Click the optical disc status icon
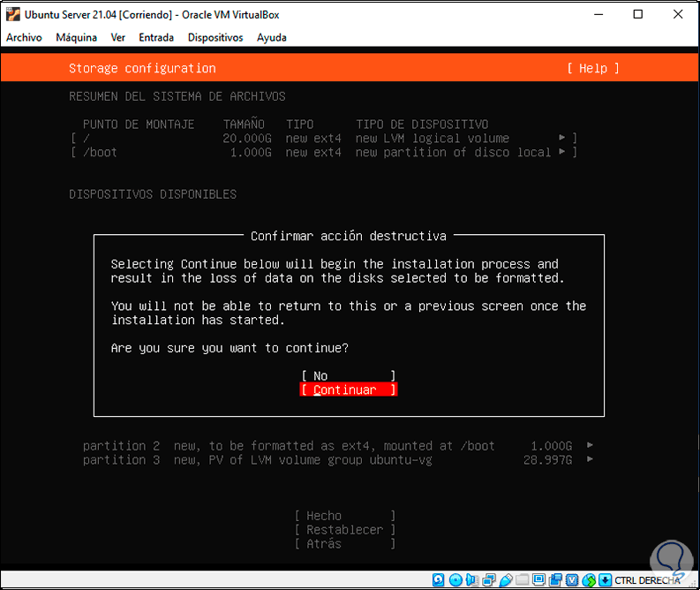Viewport: 700px width, 590px height. 455,579
